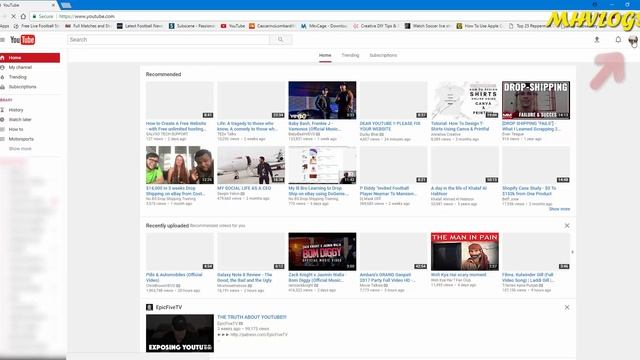
Task: Open Subscene bookmark
Action: point(191,26)
